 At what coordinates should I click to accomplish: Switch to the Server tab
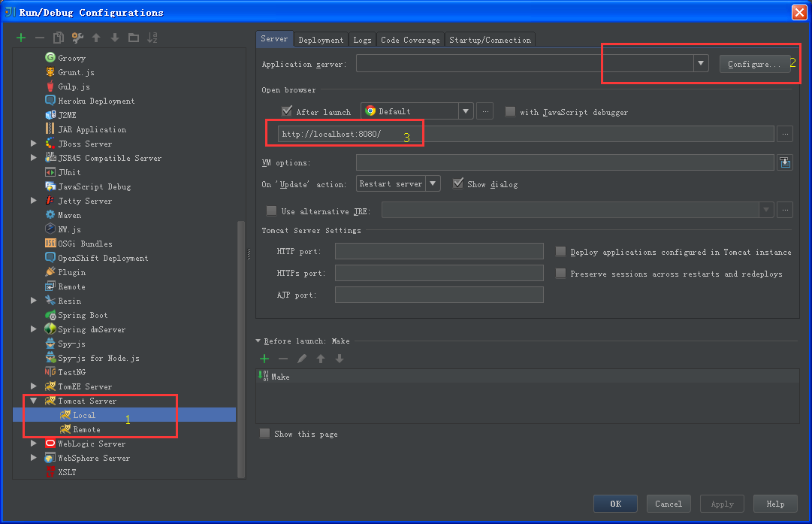(274, 39)
